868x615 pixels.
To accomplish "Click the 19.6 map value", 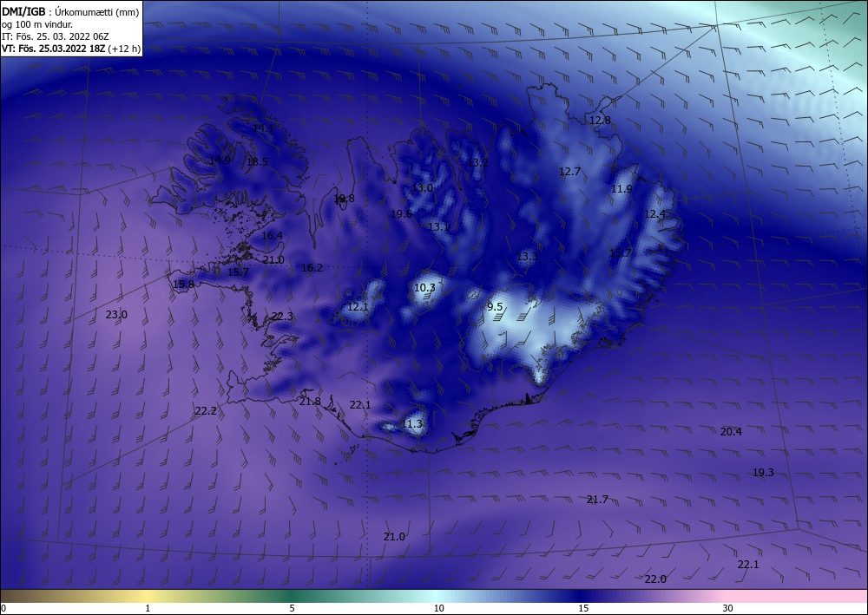I will pos(401,214).
